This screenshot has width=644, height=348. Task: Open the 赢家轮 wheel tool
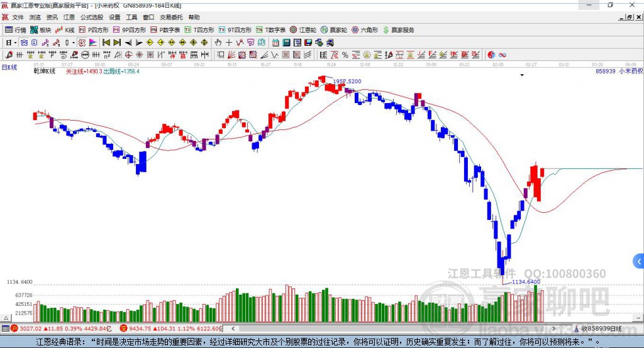point(334,30)
